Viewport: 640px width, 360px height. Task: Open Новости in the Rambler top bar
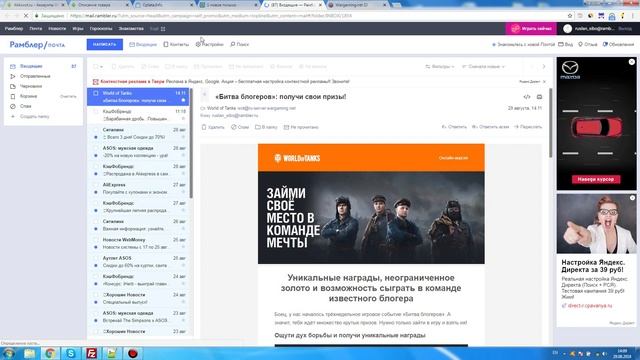(57, 29)
